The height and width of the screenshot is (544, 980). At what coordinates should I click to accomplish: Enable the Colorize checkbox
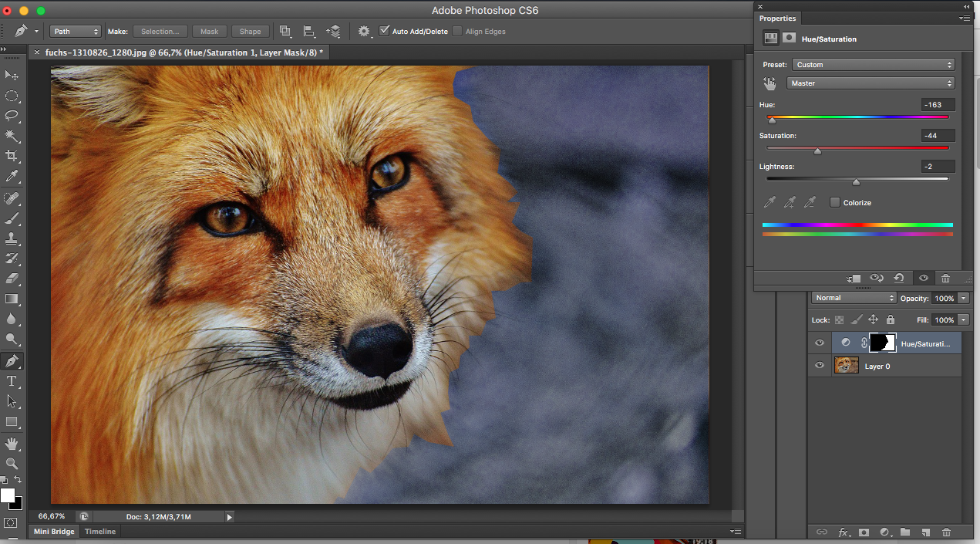click(x=834, y=202)
